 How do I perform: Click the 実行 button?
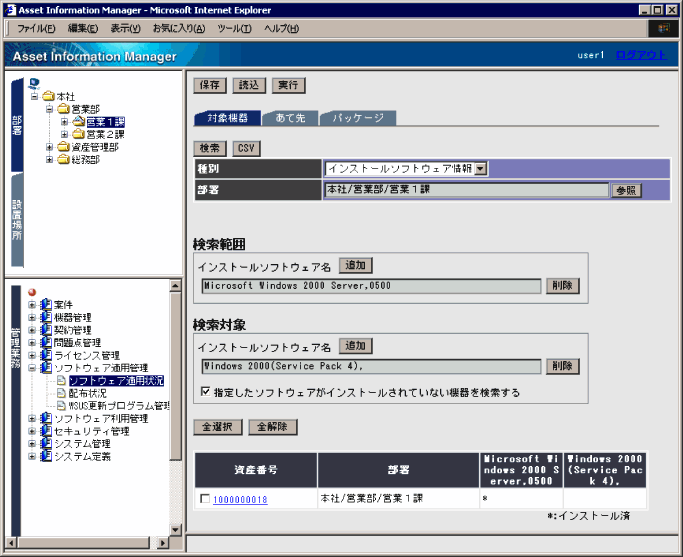(288, 85)
